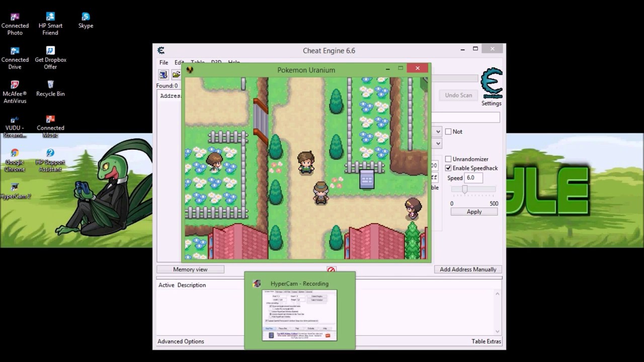Click the Found: 0 label

[x=167, y=86]
